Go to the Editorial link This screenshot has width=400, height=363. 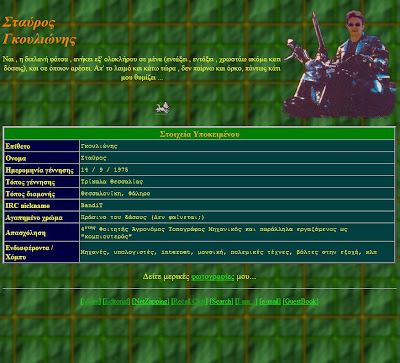pyautogui.click(x=116, y=301)
